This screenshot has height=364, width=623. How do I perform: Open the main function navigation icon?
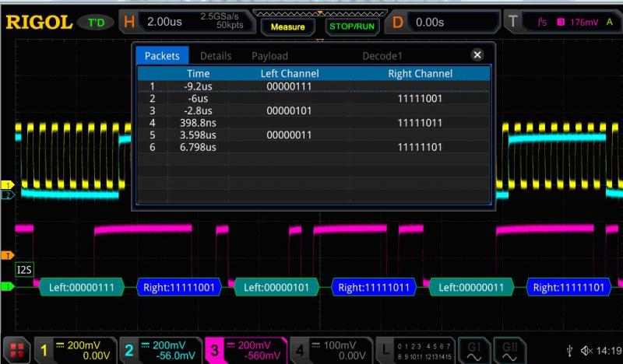click(x=16, y=350)
